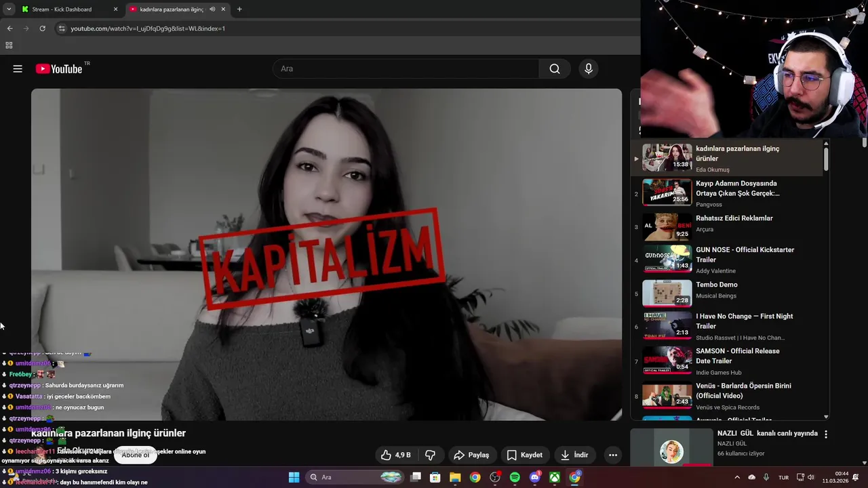This screenshot has width=868, height=488.
Task: Play 'Tembo Demo' from playlist
Action: click(x=726, y=293)
